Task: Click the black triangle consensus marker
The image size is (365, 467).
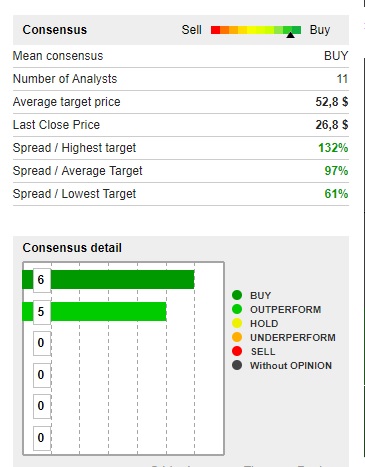Action: point(290,35)
